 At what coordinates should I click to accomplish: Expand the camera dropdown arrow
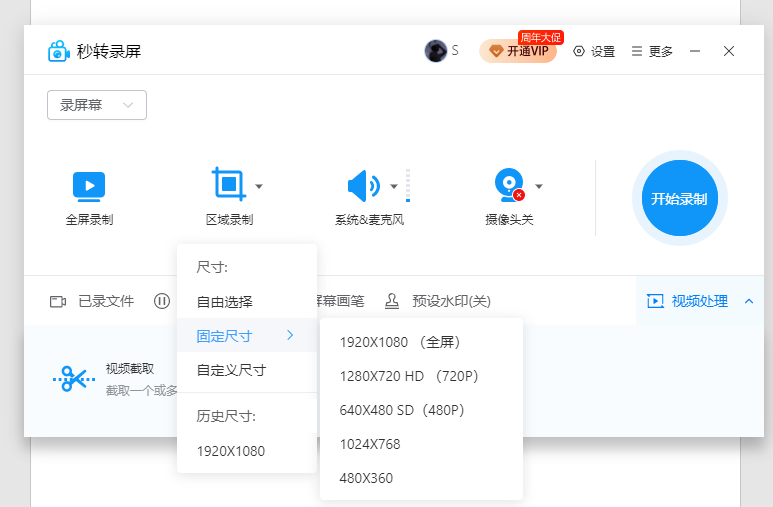539,186
